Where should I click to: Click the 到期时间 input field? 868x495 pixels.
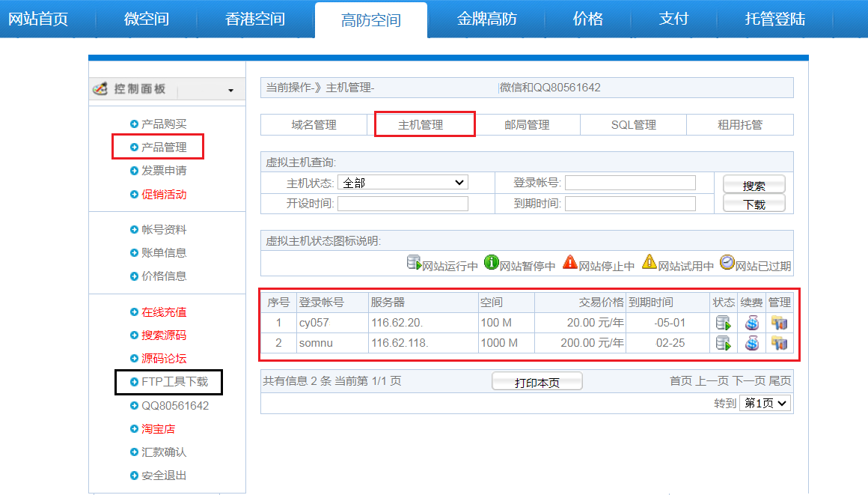630,204
